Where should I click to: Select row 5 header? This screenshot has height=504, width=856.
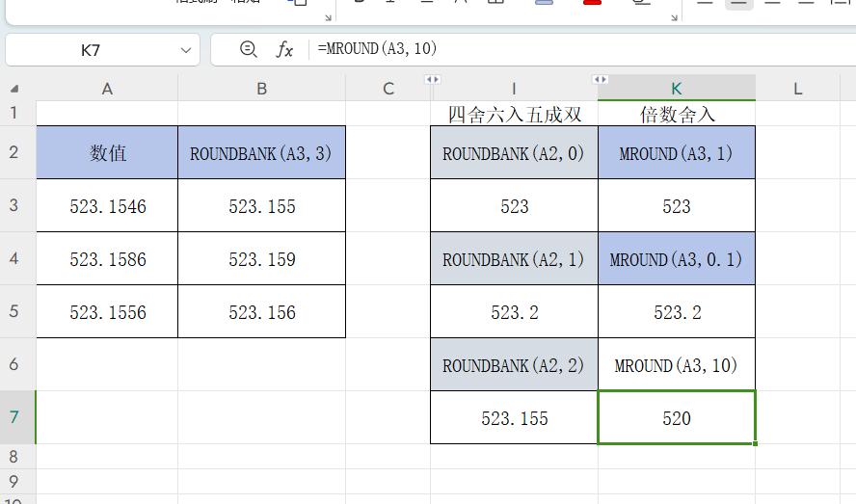13,311
